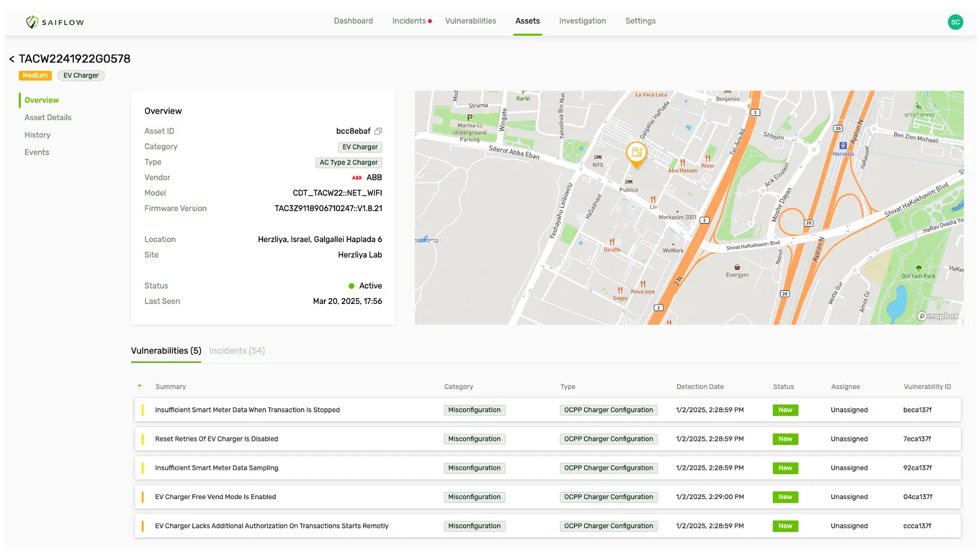This screenshot has height=558, width=980.
Task: Select History in the side menu
Action: pos(38,135)
